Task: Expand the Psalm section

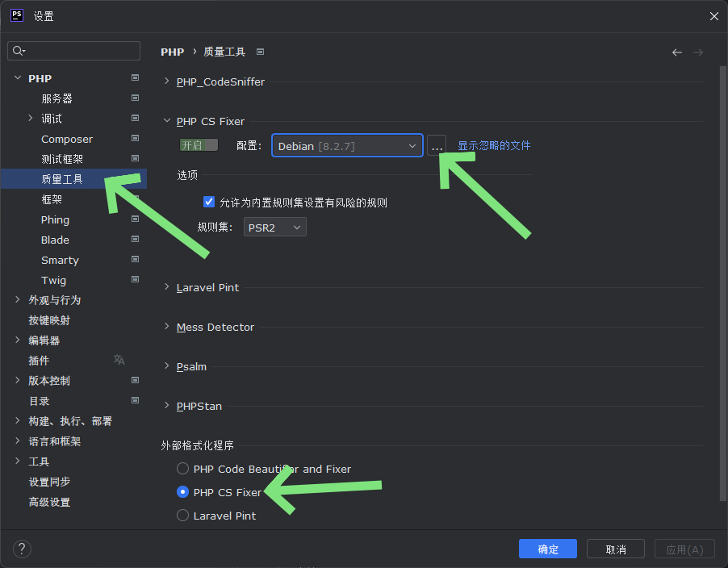Action: (167, 365)
